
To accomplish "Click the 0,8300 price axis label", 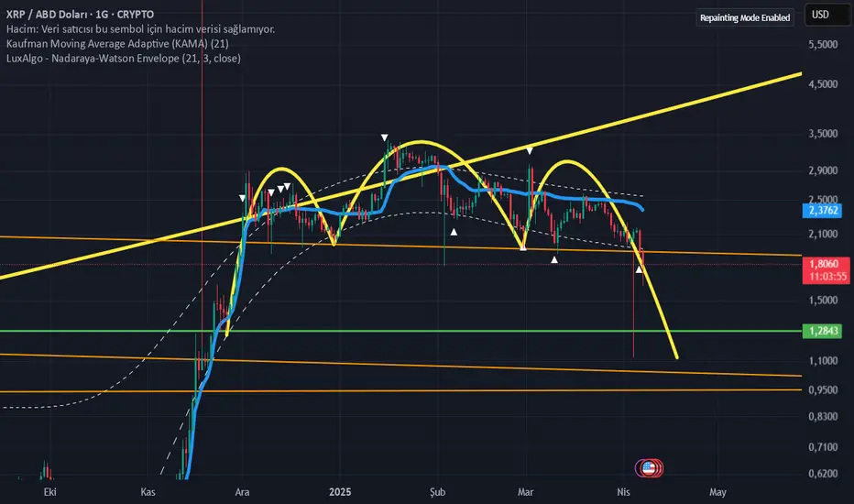I will click(823, 417).
